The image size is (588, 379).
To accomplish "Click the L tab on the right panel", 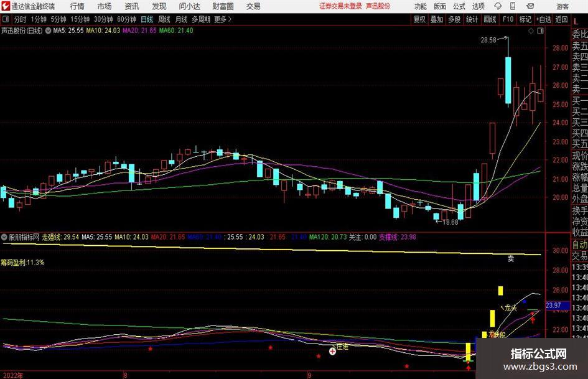I will click(576, 21).
